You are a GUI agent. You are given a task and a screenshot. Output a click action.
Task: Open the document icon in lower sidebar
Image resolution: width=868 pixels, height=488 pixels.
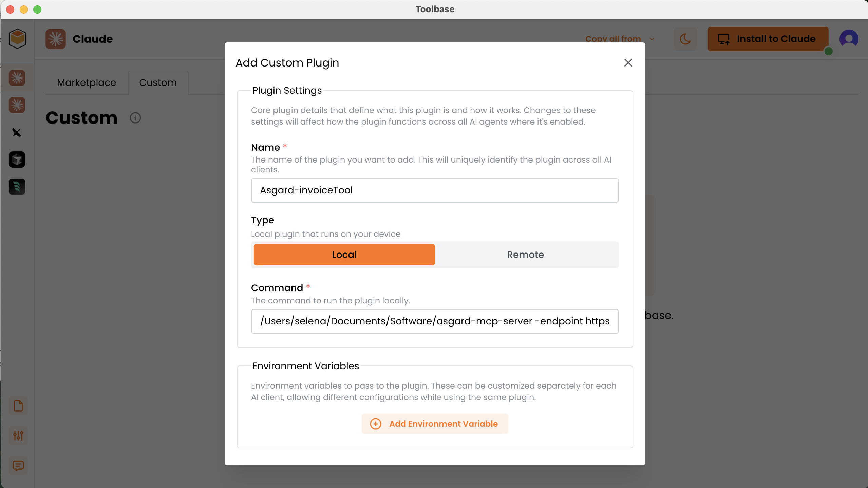click(x=18, y=406)
